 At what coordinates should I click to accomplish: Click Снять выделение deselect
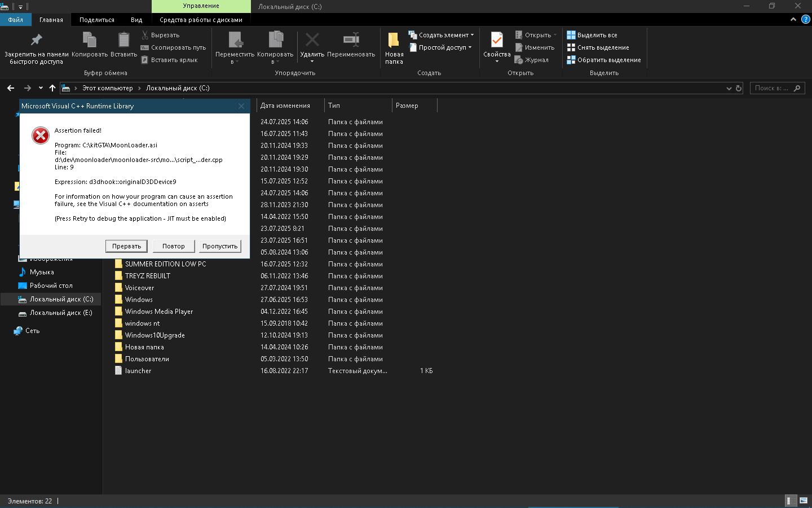(x=598, y=47)
